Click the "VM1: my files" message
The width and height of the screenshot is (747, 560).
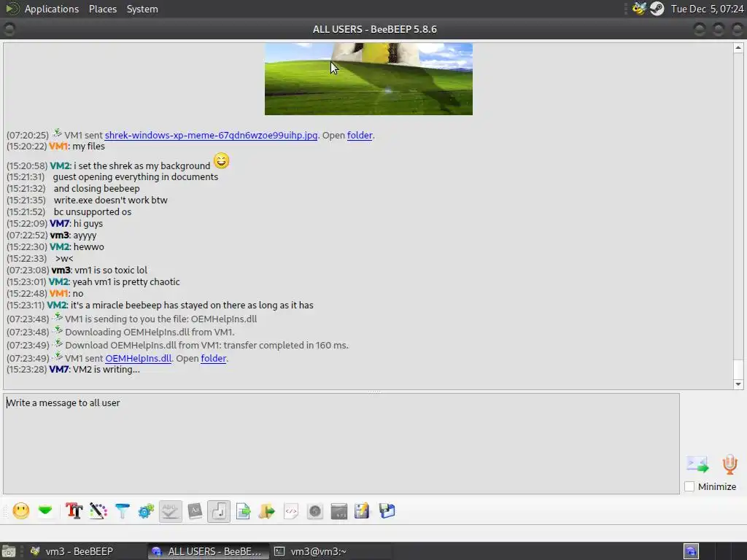tap(77, 146)
